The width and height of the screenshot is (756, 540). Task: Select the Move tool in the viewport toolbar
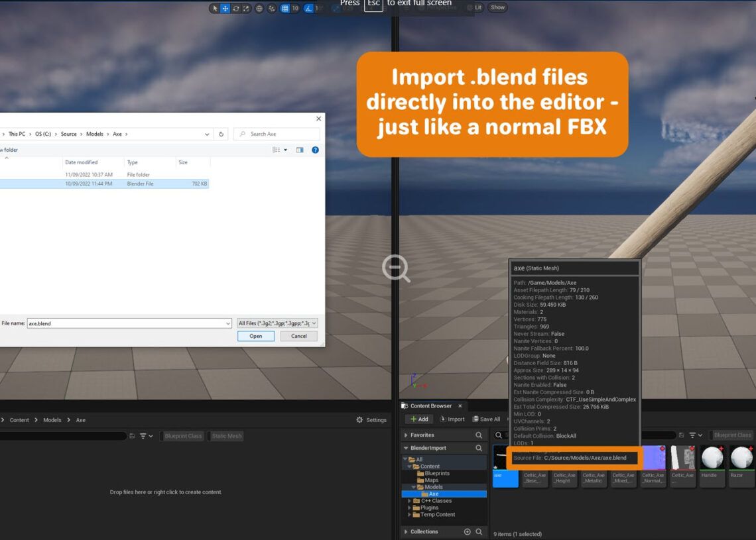coord(225,8)
